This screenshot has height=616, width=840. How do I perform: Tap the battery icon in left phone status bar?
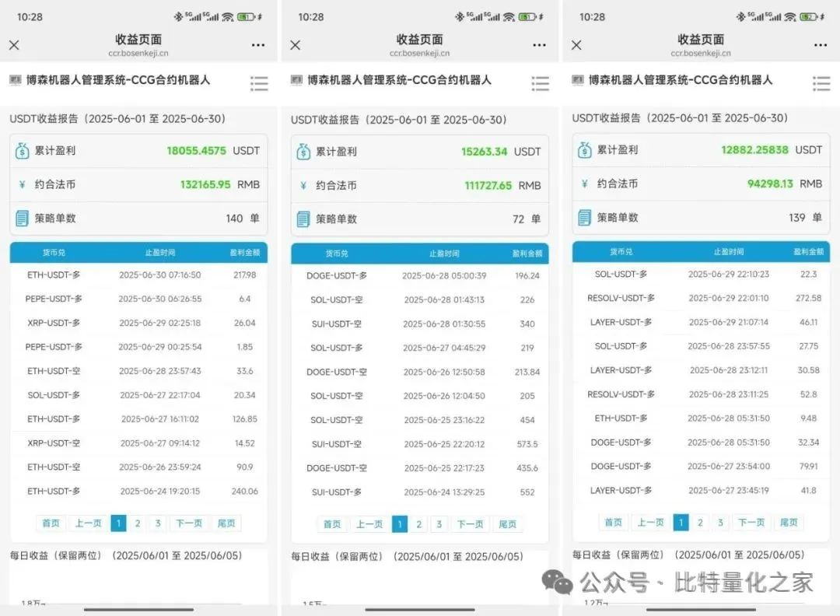pos(246,17)
